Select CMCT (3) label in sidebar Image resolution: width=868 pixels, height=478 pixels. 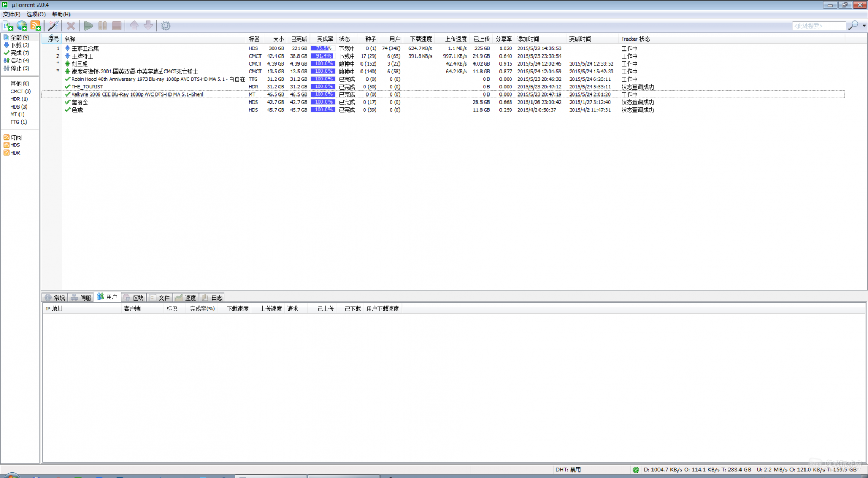click(21, 91)
